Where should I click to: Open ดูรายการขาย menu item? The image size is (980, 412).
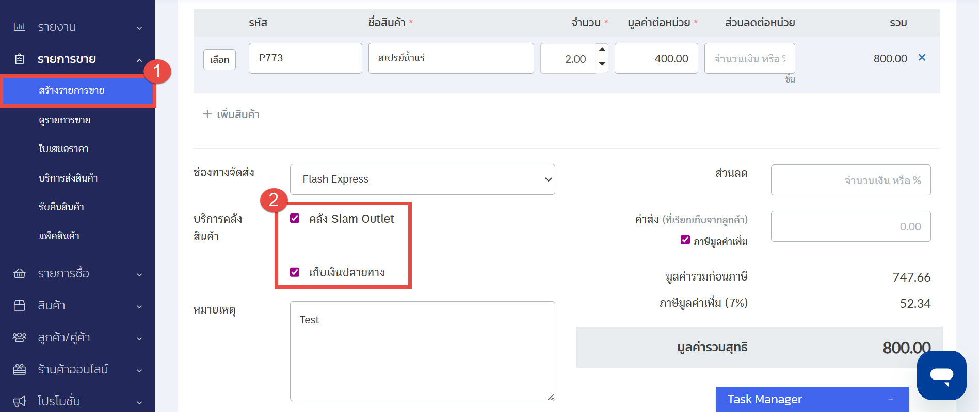click(65, 120)
